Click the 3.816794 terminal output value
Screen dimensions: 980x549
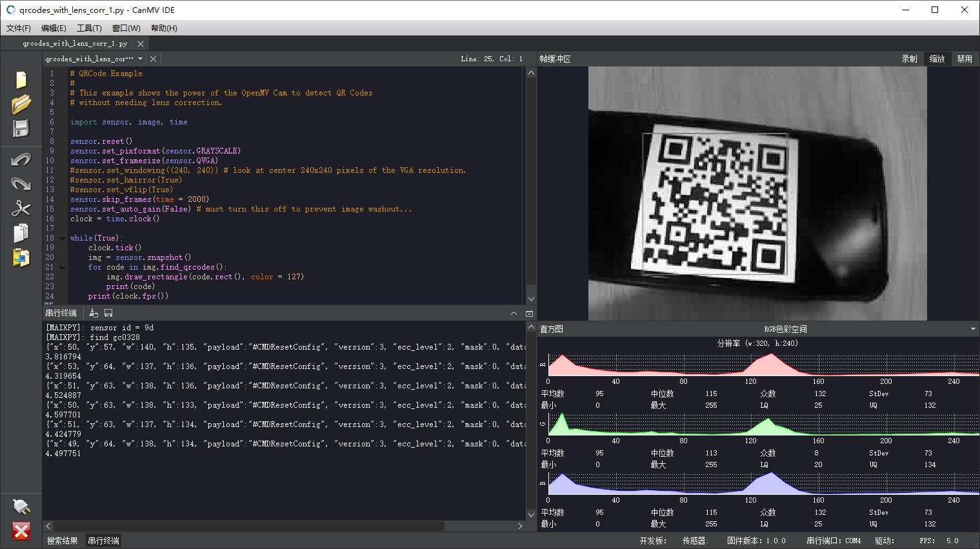tap(63, 357)
